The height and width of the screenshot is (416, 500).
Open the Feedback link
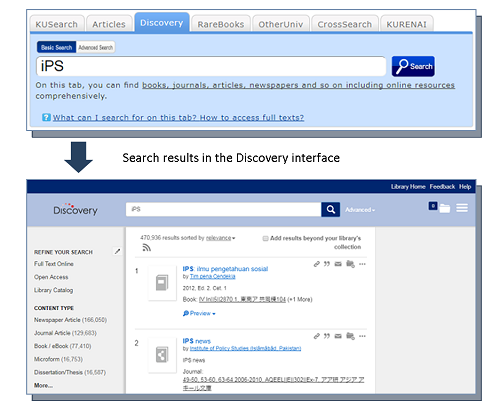(x=442, y=187)
